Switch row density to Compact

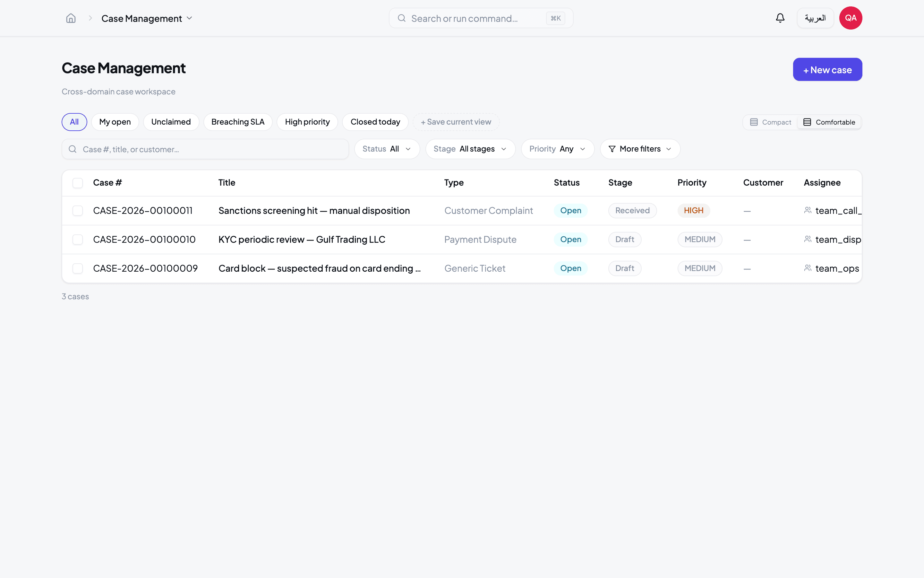click(771, 122)
